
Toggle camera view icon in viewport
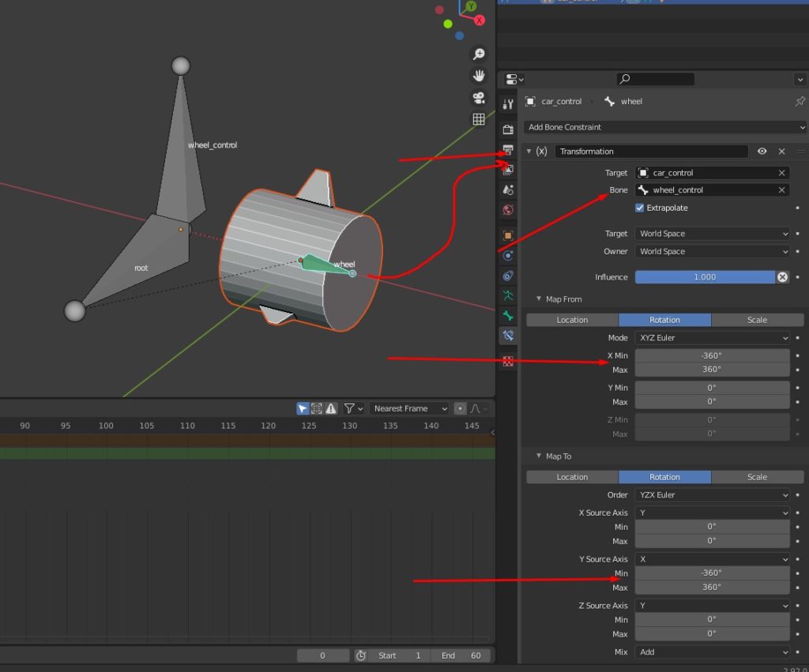(478, 98)
